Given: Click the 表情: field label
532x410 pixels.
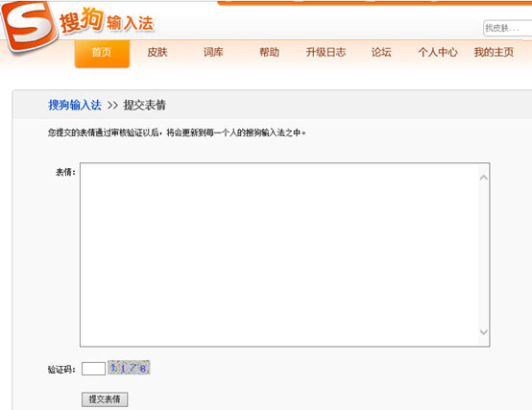Looking at the screenshot, I should [x=65, y=172].
